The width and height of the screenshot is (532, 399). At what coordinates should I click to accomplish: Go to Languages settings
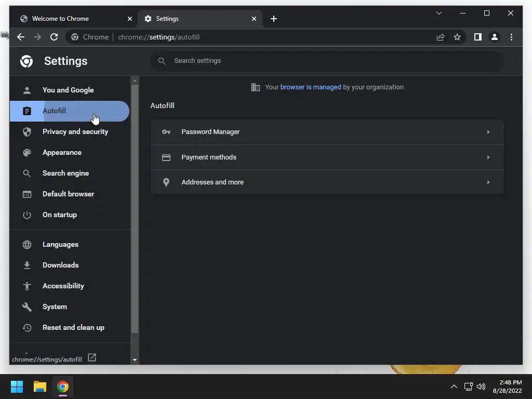click(69, 245)
